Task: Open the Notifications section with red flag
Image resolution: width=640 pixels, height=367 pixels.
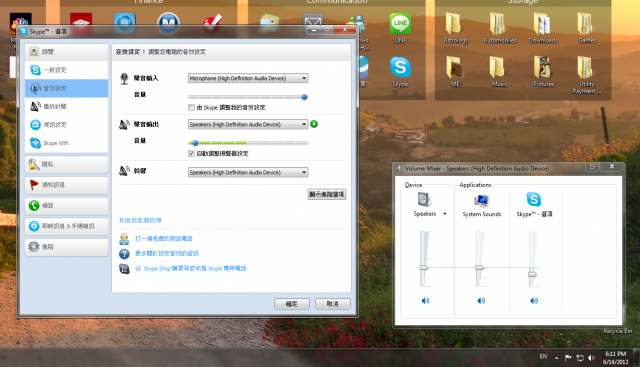Action: pos(67,185)
